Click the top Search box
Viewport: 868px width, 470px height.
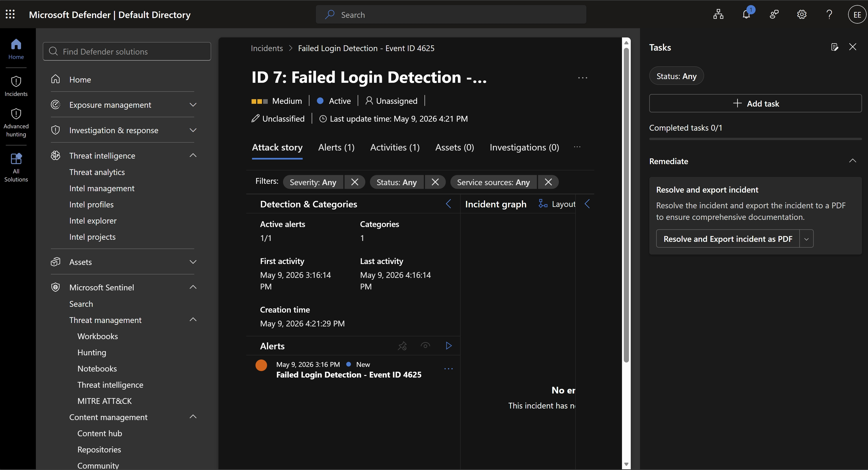(451, 15)
